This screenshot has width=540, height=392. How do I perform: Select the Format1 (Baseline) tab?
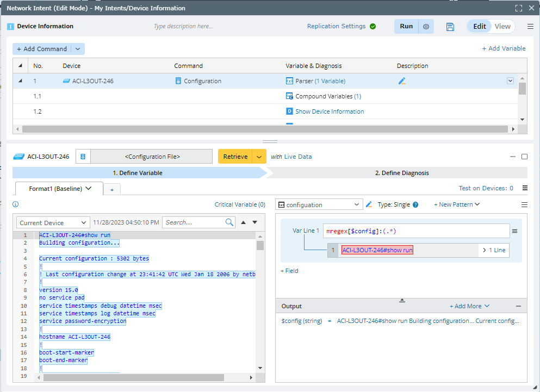tap(55, 189)
